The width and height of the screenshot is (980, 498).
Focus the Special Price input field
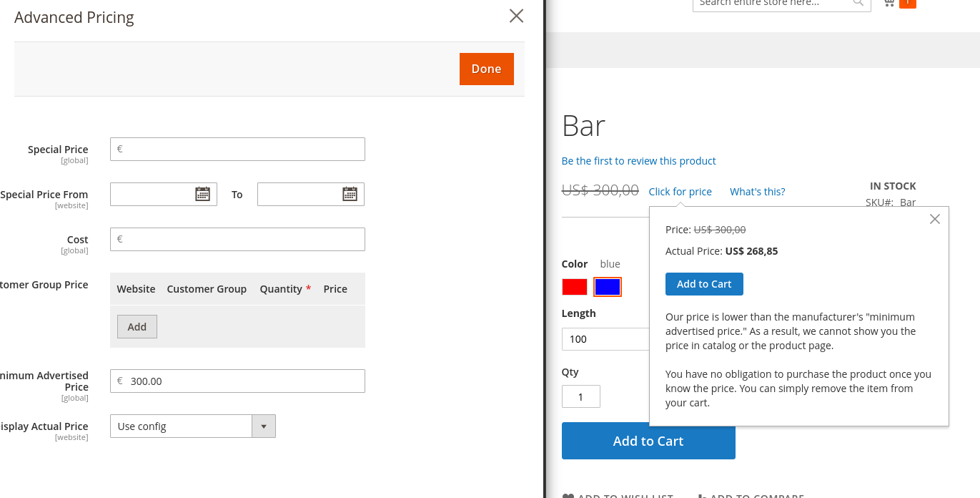237,149
